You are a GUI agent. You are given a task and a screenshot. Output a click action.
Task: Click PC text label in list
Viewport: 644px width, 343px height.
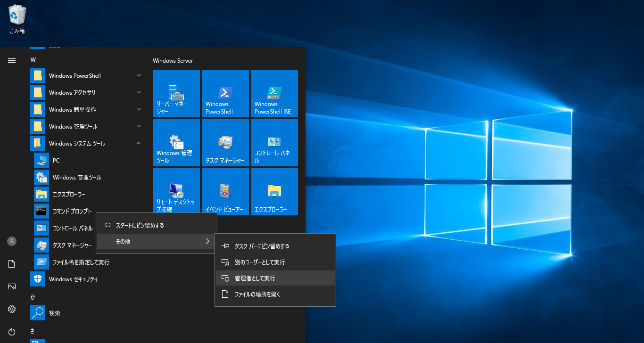56,161
